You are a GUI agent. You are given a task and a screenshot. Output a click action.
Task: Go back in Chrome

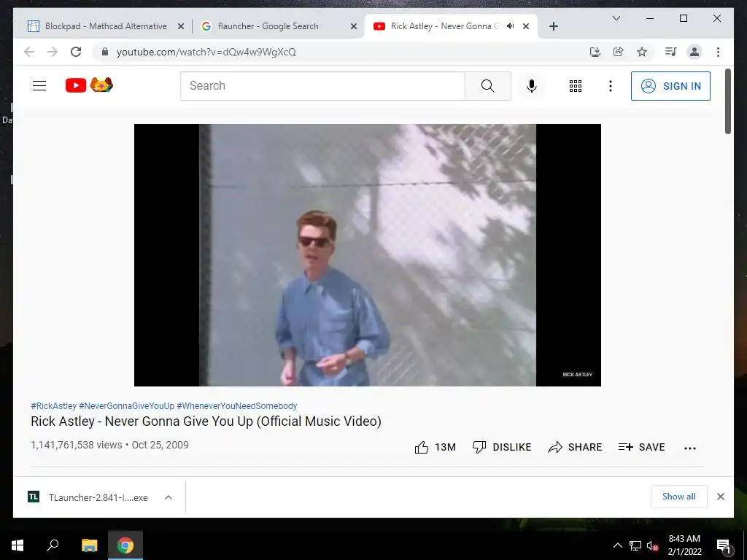tap(29, 52)
